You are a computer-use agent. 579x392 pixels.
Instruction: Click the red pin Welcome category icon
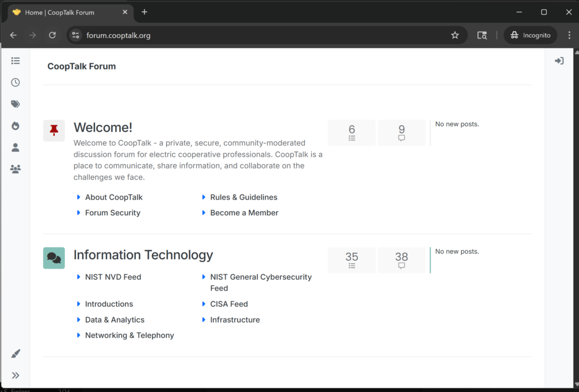pyautogui.click(x=54, y=130)
